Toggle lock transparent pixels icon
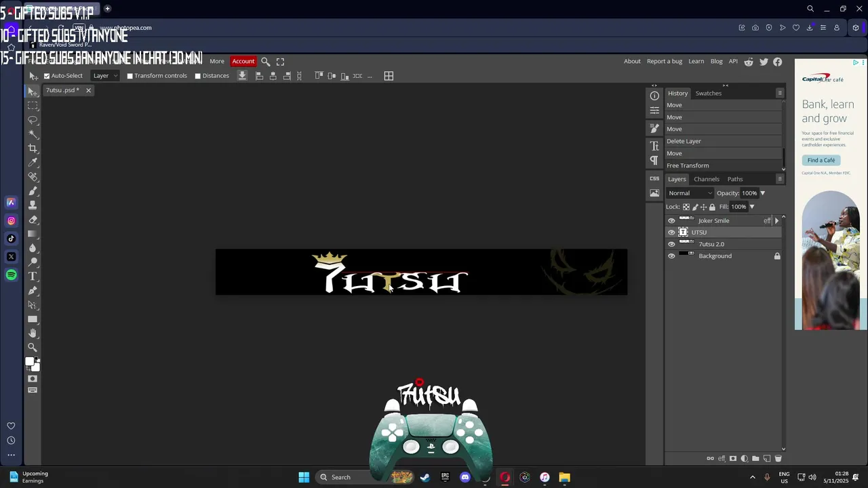 686,207
